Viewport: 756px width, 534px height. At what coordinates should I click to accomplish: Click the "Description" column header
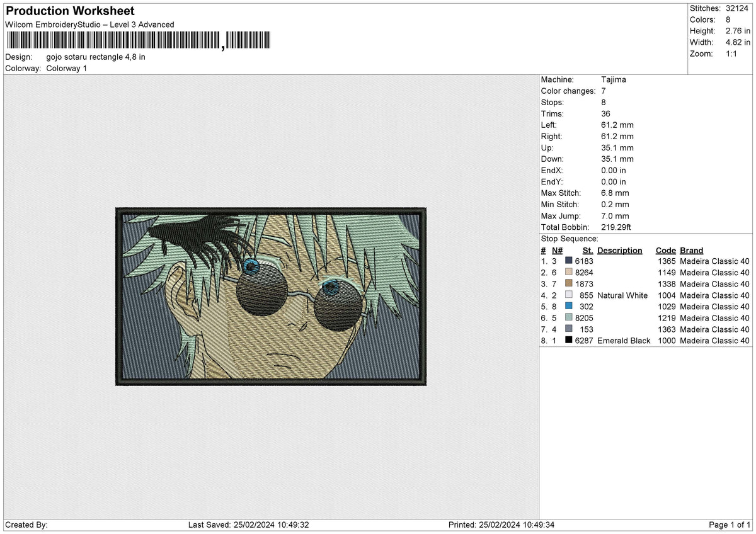(620, 250)
